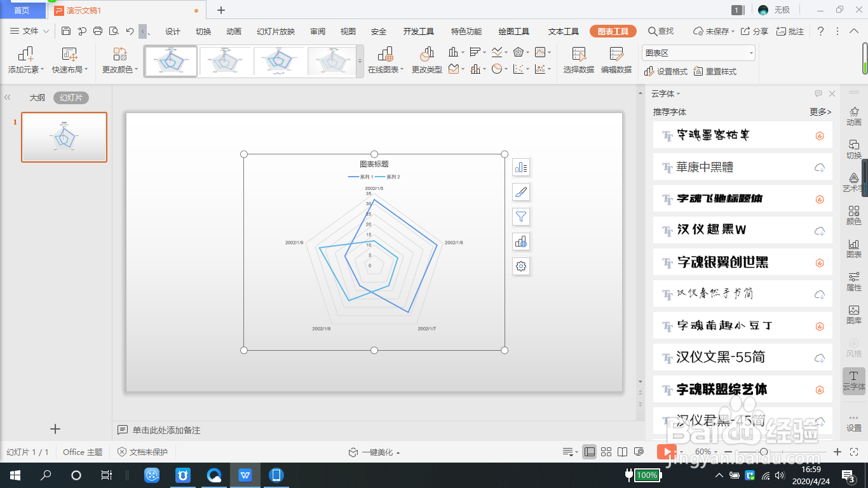868x488 pixels.
Task: Open the Color (颜色) side panel
Action: (854, 215)
